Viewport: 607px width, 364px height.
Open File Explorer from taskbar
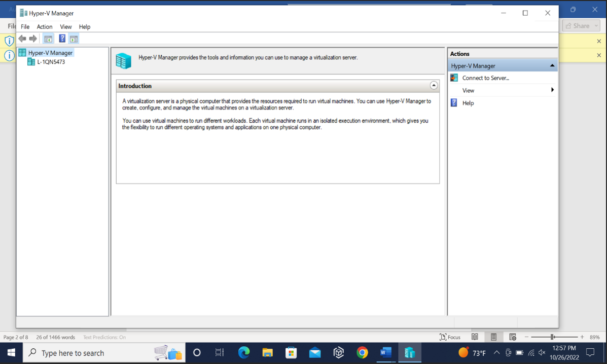pos(268,352)
